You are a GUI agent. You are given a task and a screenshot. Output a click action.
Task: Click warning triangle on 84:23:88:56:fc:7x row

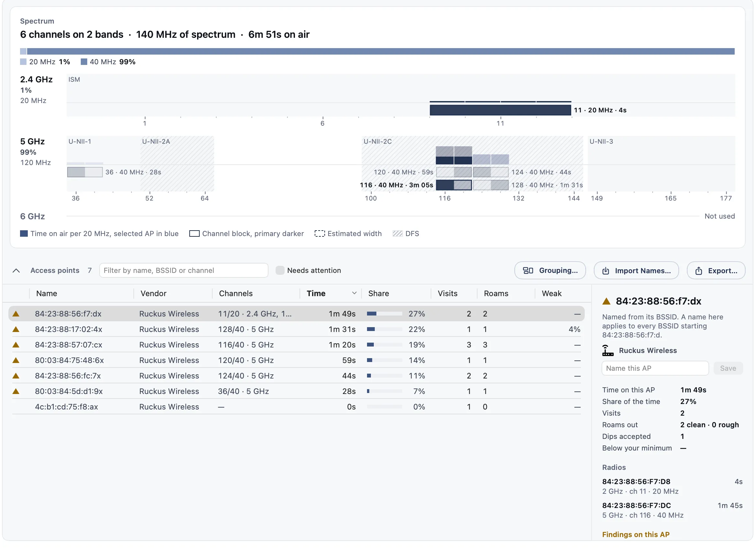tap(16, 376)
